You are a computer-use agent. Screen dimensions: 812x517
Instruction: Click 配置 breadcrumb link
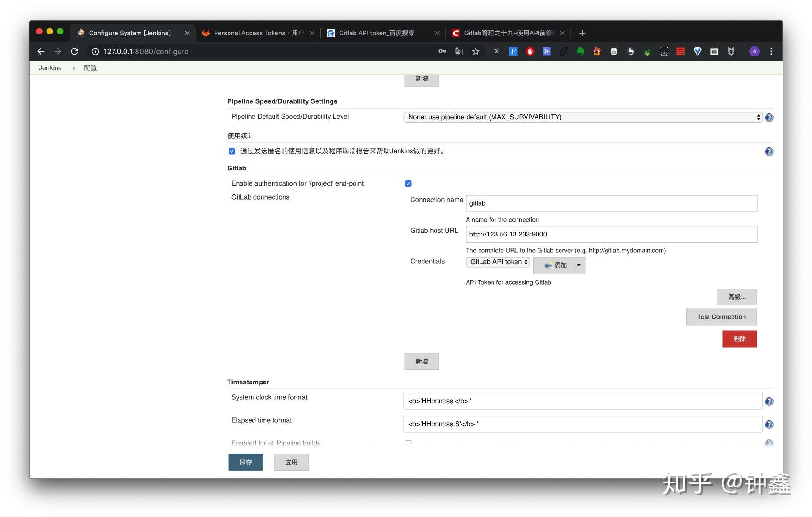tap(90, 68)
